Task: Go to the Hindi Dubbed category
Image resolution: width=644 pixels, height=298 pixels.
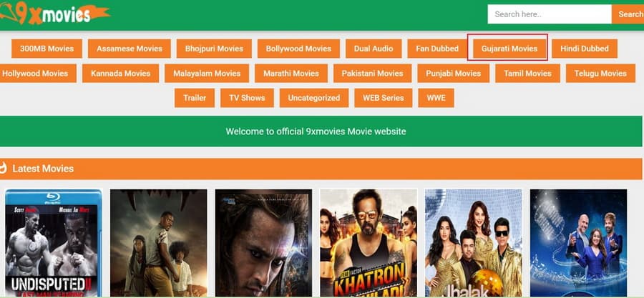Action: click(x=585, y=49)
